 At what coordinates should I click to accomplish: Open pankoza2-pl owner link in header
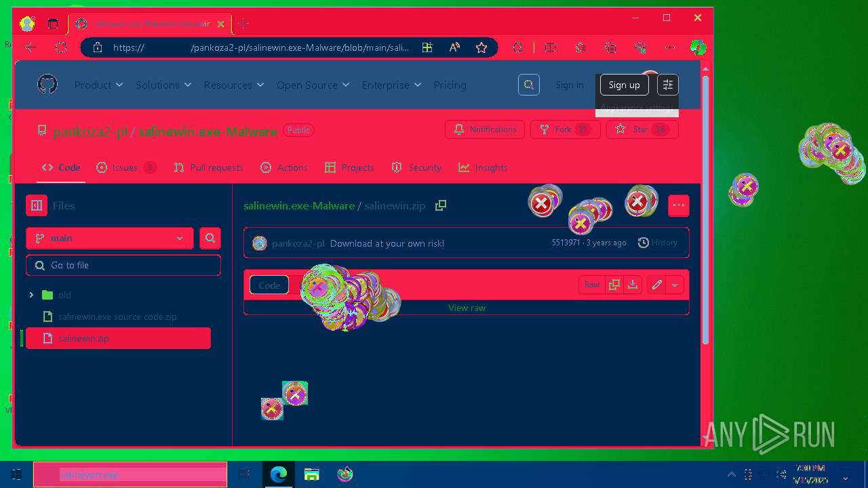tap(90, 131)
